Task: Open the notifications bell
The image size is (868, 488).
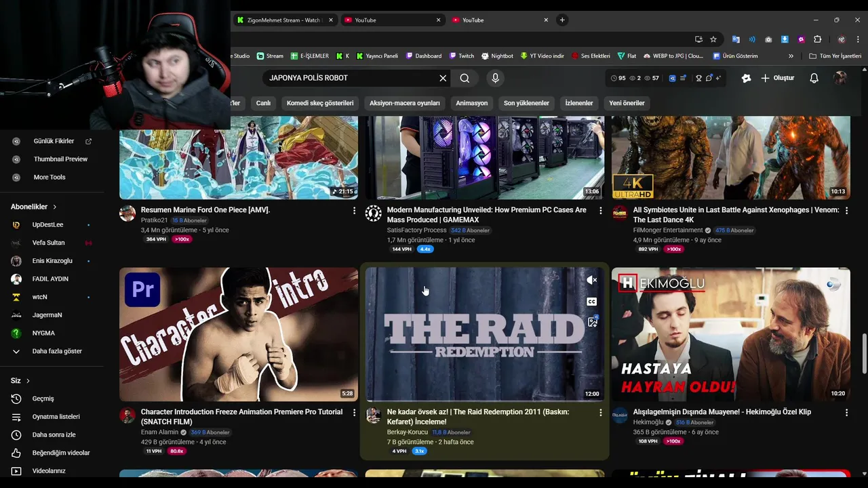Action: pyautogui.click(x=814, y=78)
